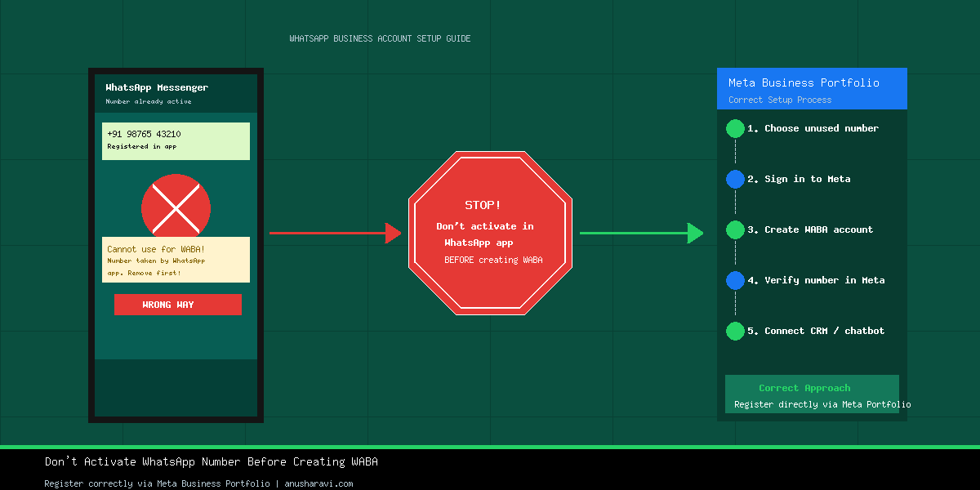Click the red STOP octagon sign
980x490 pixels.
coord(490,233)
